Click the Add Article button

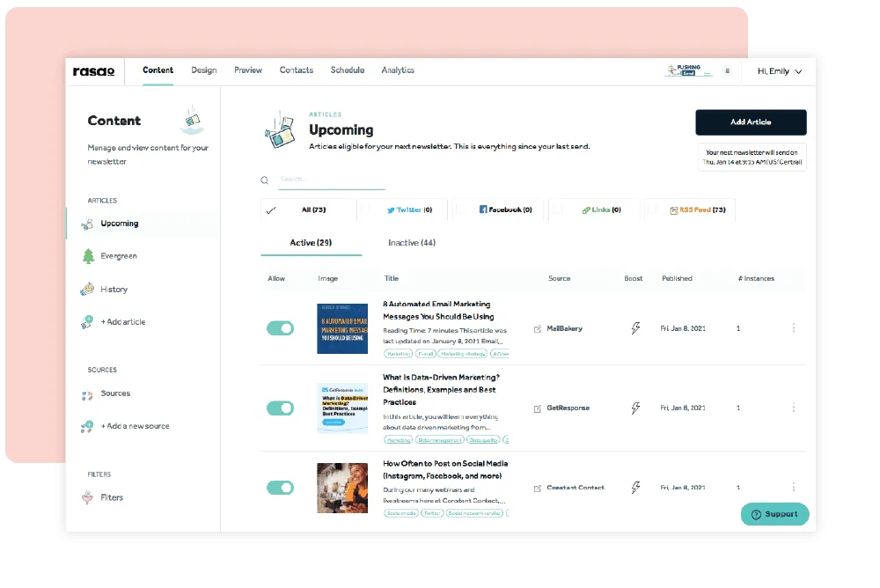751,121
